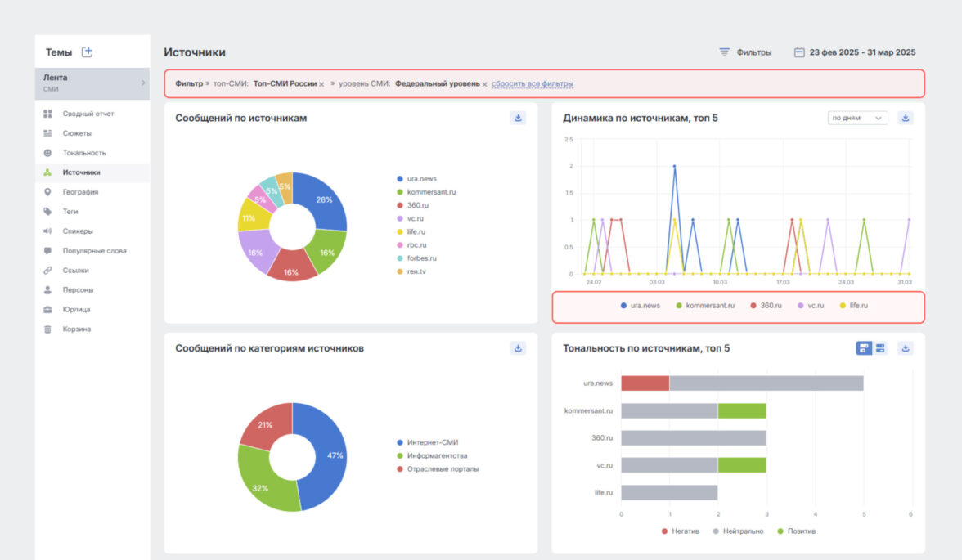Open the по дням period dropdown

click(x=857, y=118)
